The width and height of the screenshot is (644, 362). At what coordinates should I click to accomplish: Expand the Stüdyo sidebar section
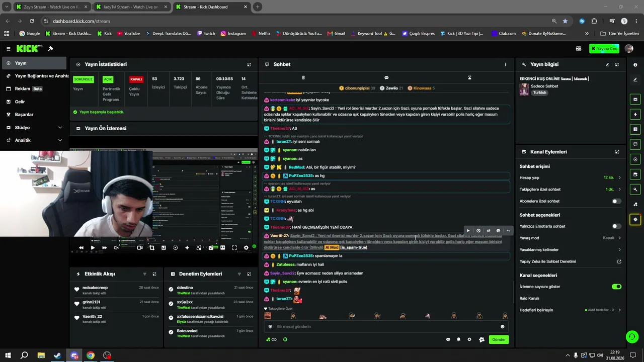[33, 128]
